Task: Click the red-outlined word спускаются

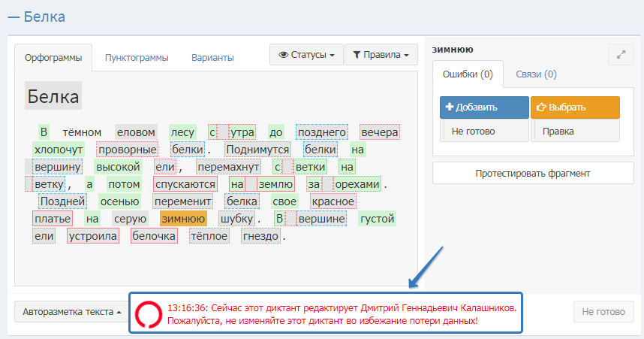Action: tap(185, 184)
